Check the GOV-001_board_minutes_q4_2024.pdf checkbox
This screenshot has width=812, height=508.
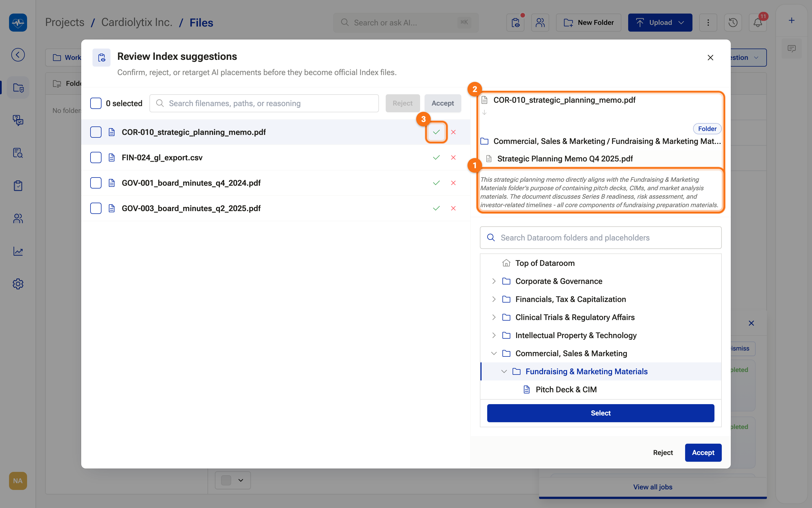click(x=96, y=183)
